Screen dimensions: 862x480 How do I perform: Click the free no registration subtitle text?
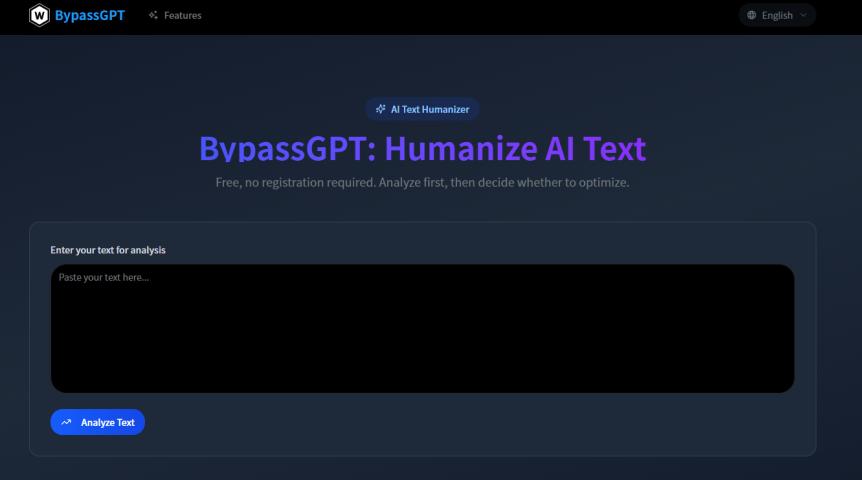(422, 183)
